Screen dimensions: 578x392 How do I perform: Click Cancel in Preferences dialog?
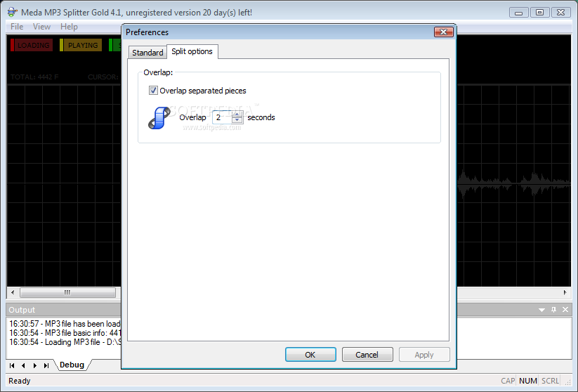367,354
